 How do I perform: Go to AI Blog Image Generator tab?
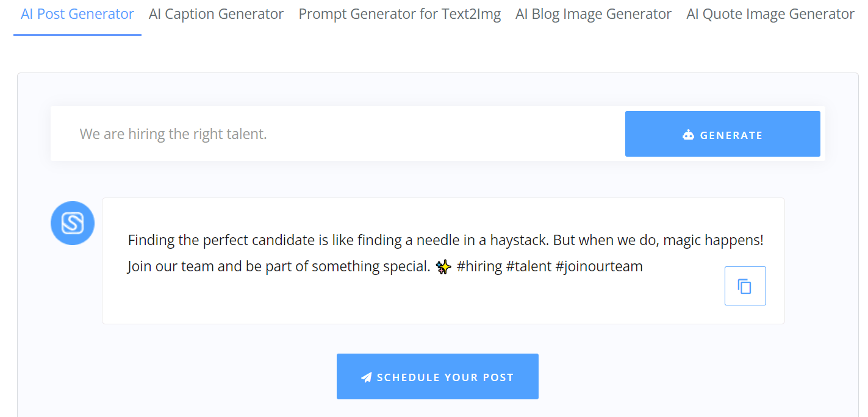click(594, 14)
